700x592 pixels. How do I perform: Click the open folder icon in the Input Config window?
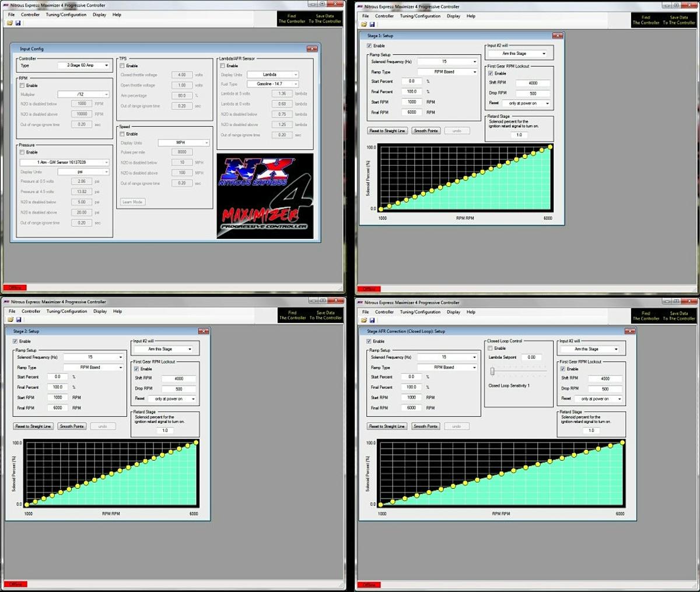[10, 23]
